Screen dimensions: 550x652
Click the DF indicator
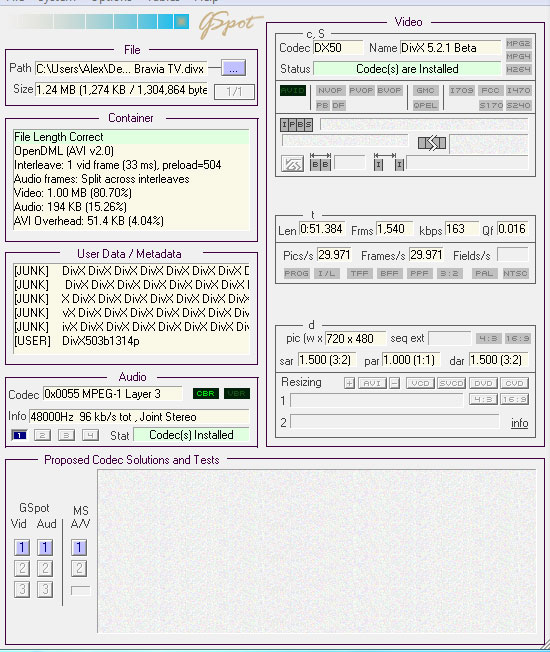tap(338, 105)
